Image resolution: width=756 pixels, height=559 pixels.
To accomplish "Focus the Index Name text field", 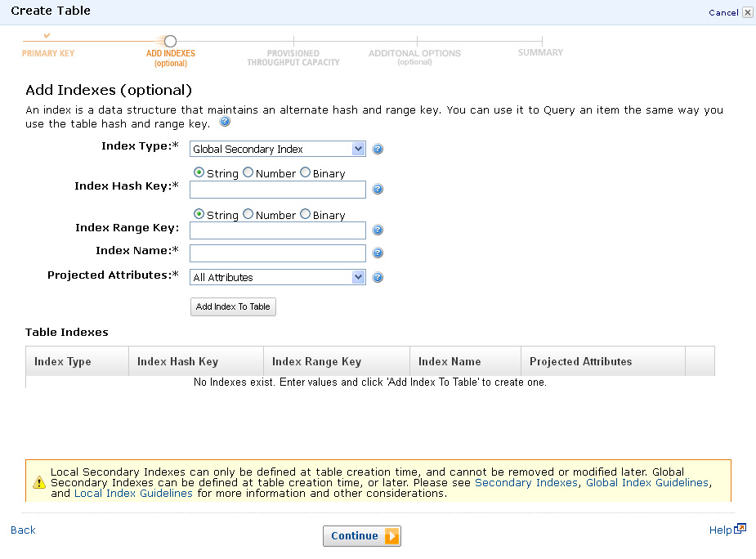I will tap(278, 253).
